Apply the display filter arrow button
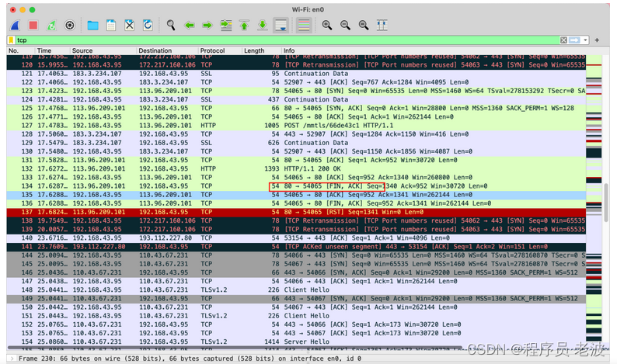 point(574,40)
